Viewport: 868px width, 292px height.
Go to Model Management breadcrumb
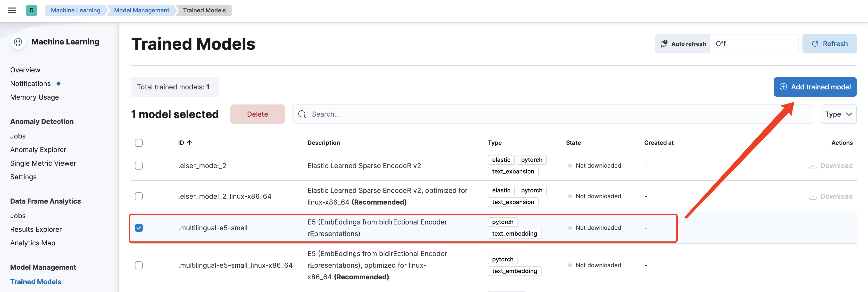[142, 10]
